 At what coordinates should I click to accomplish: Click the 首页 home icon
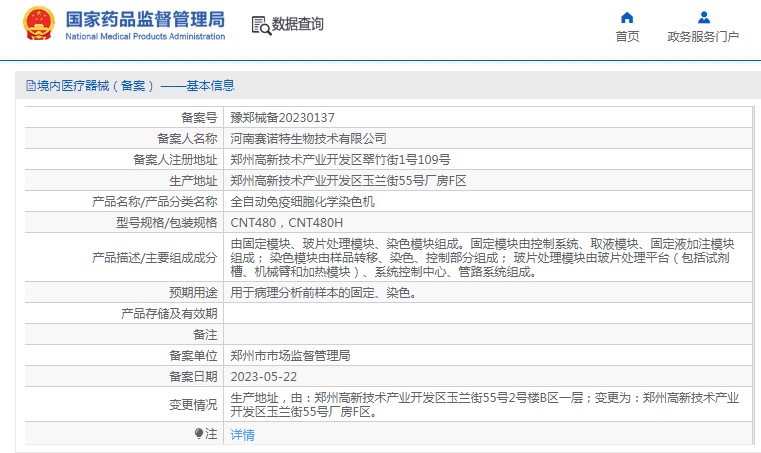click(x=627, y=18)
